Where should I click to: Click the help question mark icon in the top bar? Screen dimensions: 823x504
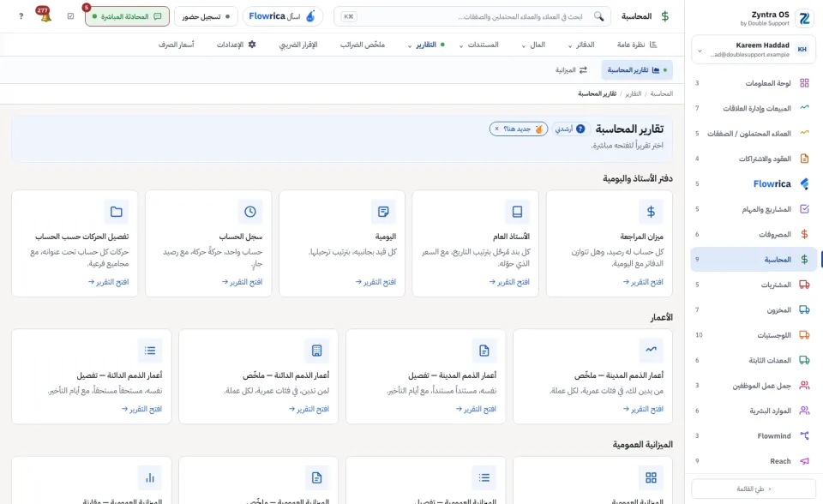coord(21,16)
